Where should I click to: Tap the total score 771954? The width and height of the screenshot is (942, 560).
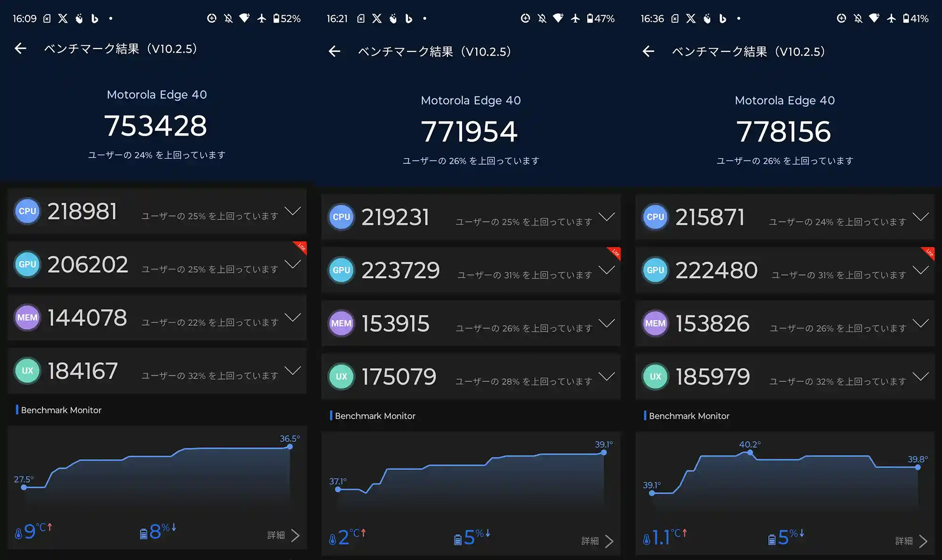point(470,131)
